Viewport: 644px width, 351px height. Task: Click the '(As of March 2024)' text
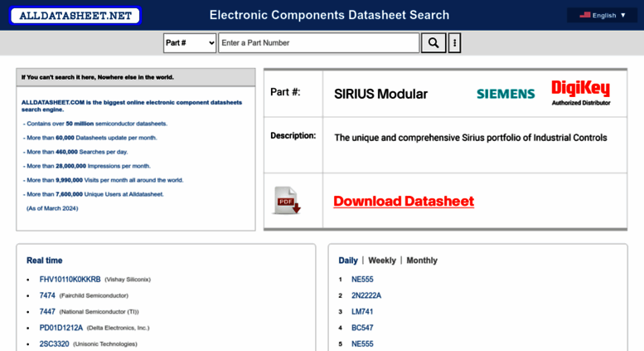(x=52, y=208)
